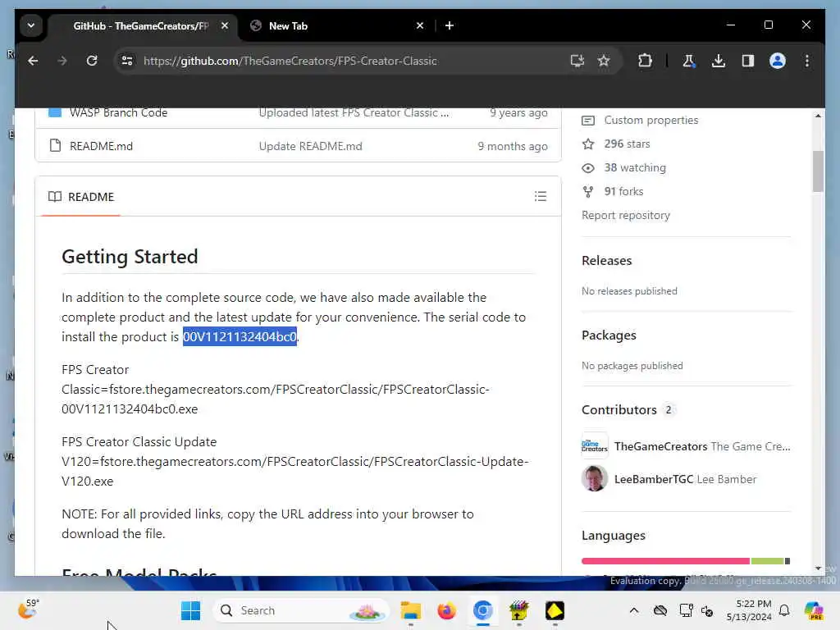Switch to the New Tab tab
Image resolution: width=840 pixels, height=630 pixels.
pyautogui.click(x=337, y=25)
